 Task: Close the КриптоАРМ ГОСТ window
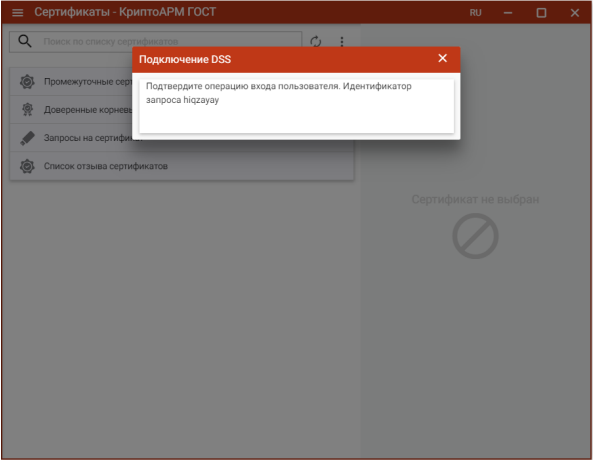(x=574, y=13)
